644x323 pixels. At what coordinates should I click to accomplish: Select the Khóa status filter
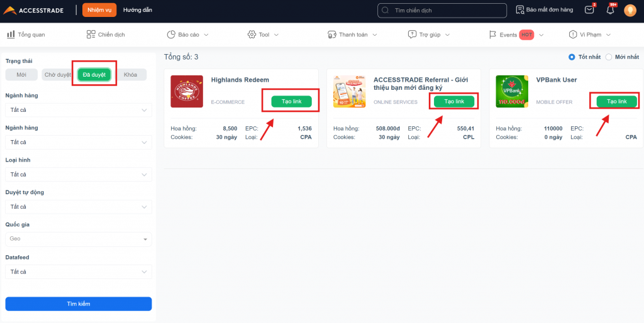pyautogui.click(x=131, y=75)
